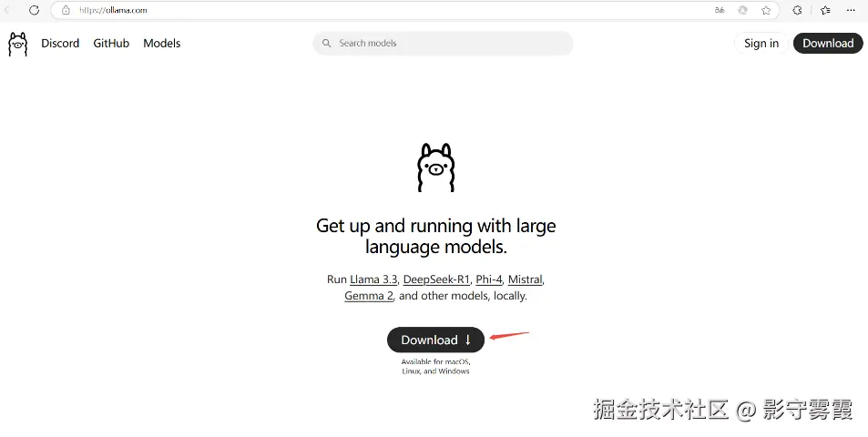Open the Phi-4 model link
Image resolution: width=868 pixels, height=437 pixels.
[x=489, y=279]
